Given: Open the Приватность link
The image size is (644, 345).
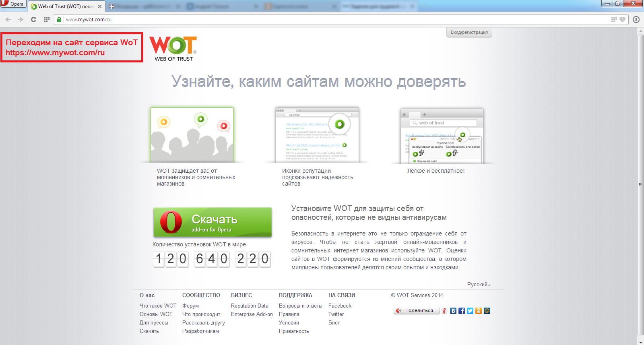Looking at the screenshot, I should 294,331.
